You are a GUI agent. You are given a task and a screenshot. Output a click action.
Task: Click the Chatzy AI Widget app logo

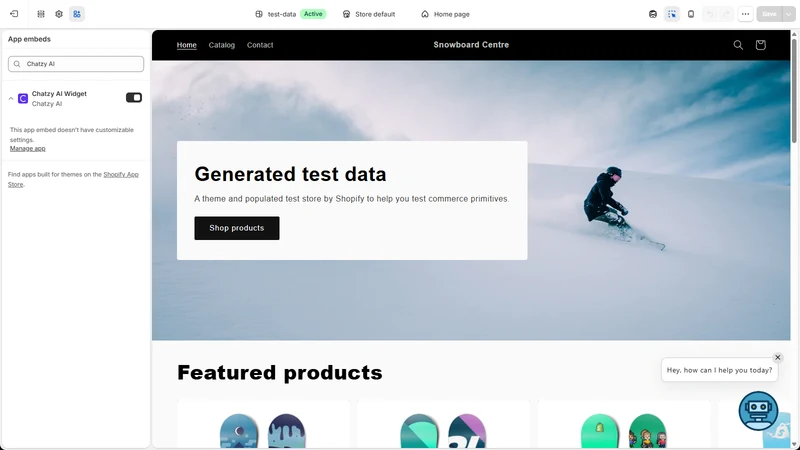pyautogui.click(x=23, y=98)
